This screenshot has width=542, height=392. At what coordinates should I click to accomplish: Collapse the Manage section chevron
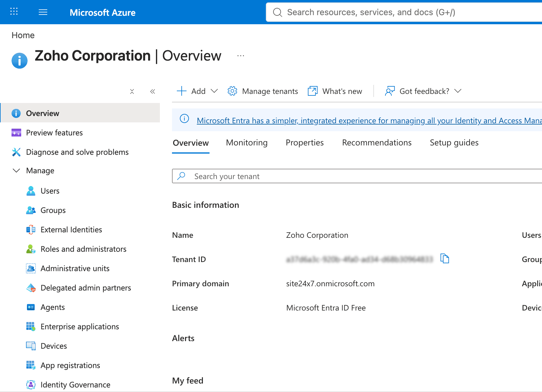tap(16, 171)
